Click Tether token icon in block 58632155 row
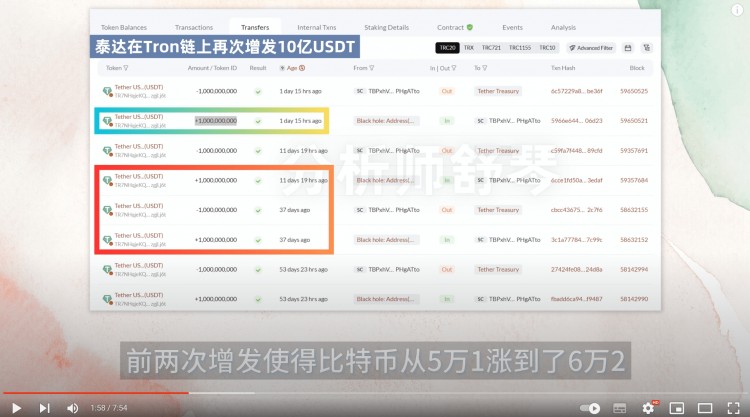Image resolution: width=750 pixels, height=417 pixels. (108, 210)
